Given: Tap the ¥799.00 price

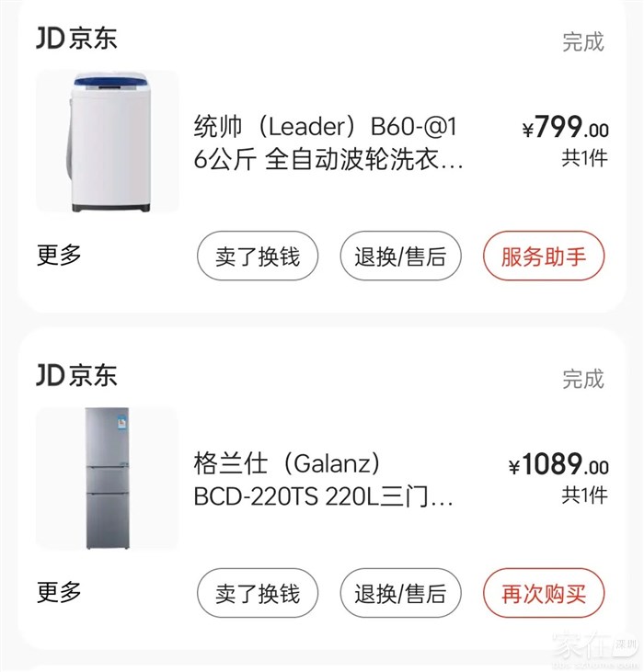Looking at the screenshot, I should [x=565, y=128].
